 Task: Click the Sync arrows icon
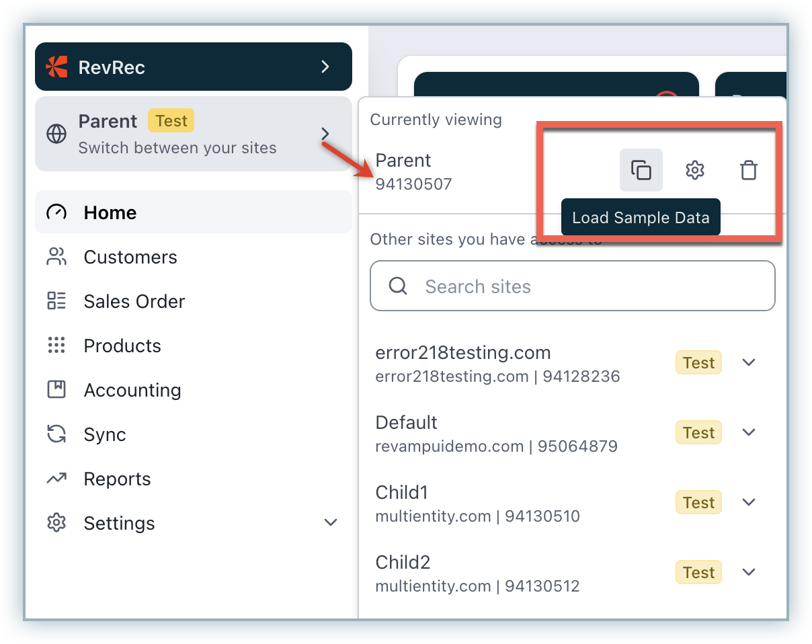click(x=56, y=434)
